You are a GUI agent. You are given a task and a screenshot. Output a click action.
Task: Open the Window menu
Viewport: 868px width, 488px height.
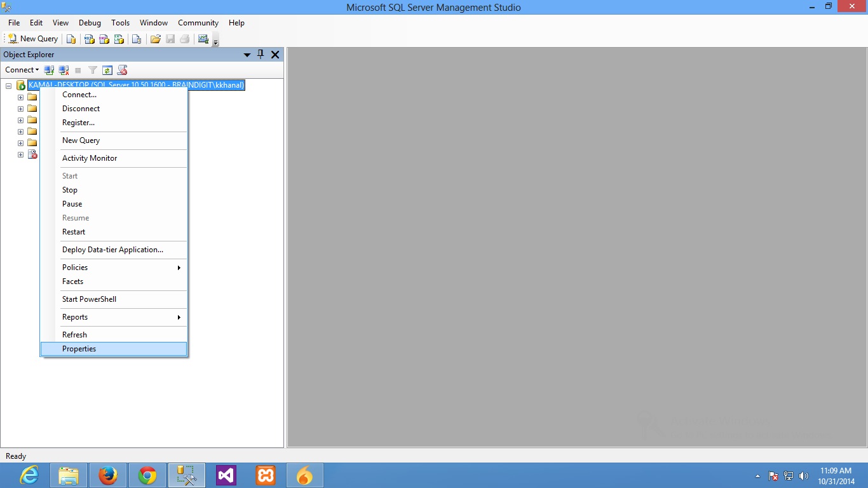click(154, 23)
